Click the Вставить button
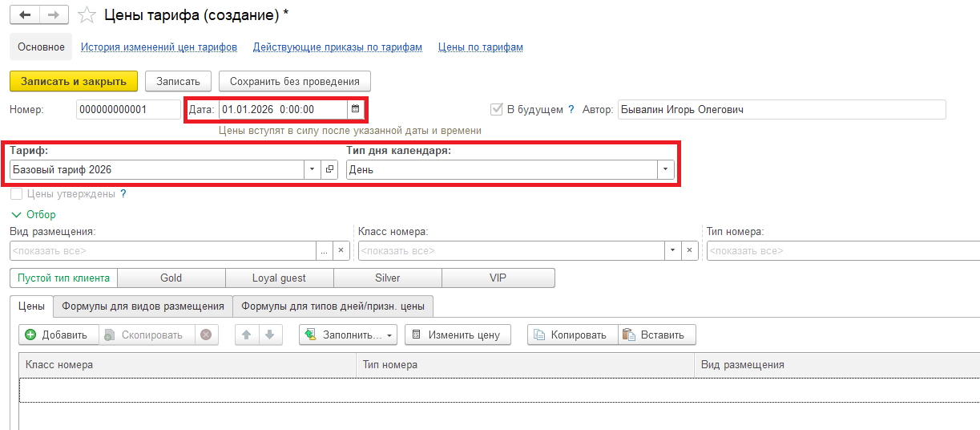 point(657,335)
